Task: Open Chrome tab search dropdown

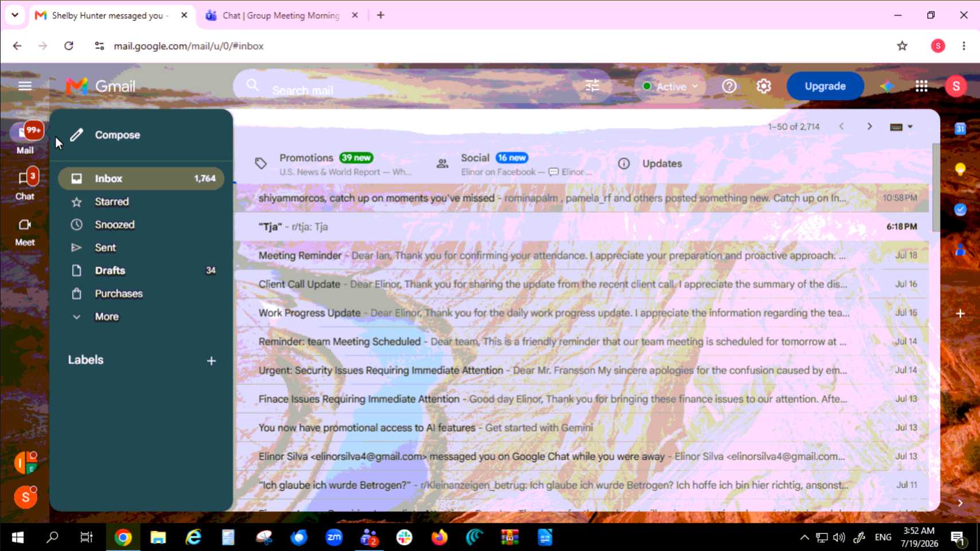Action: pos(15,15)
